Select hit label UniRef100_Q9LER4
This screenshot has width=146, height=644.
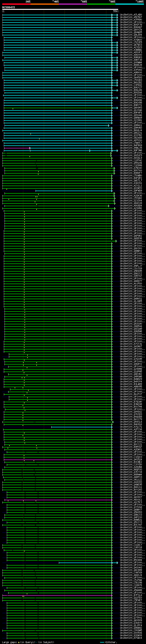(x=131, y=35)
